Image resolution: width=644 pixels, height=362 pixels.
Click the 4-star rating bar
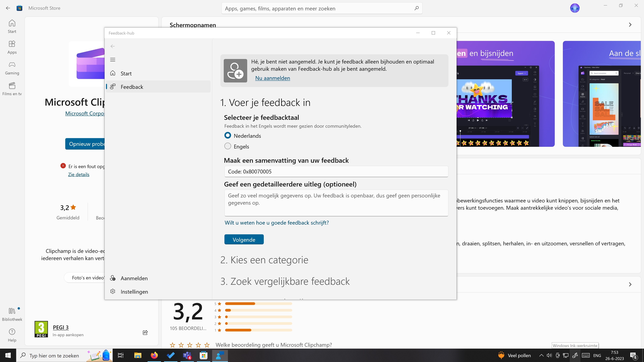click(258, 310)
